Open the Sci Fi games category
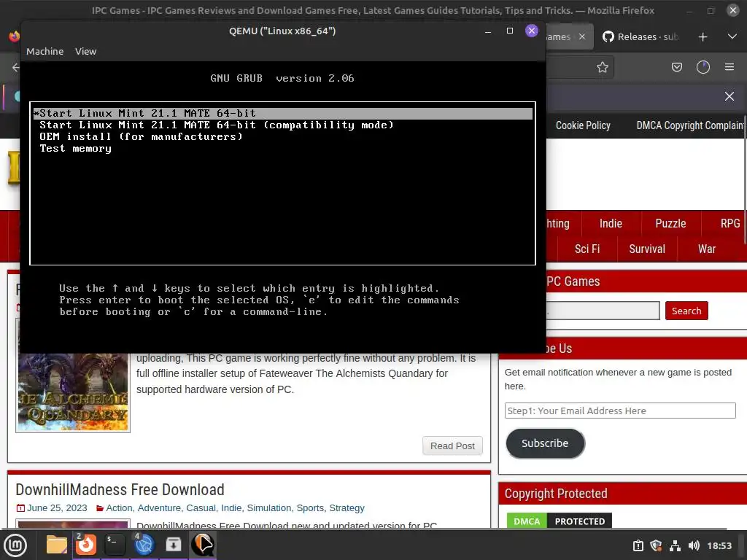 (x=587, y=249)
